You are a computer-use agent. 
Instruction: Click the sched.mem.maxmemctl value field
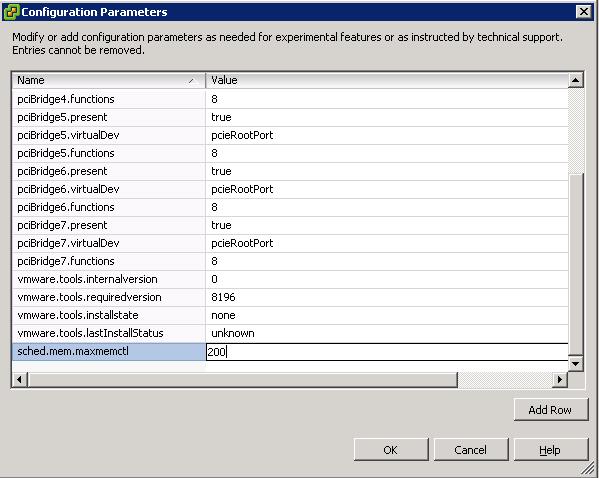pos(387,352)
